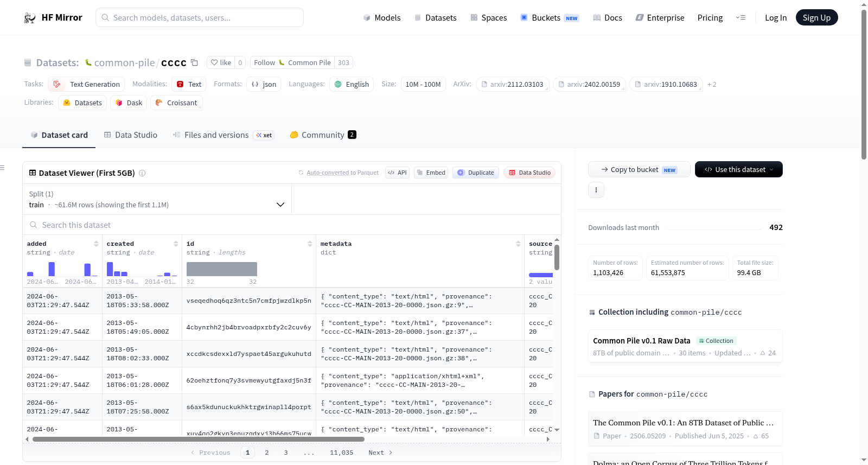Image resolution: width=868 pixels, height=465 pixels.
Task: Focus the Search this dataset field
Action: click(292, 225)
